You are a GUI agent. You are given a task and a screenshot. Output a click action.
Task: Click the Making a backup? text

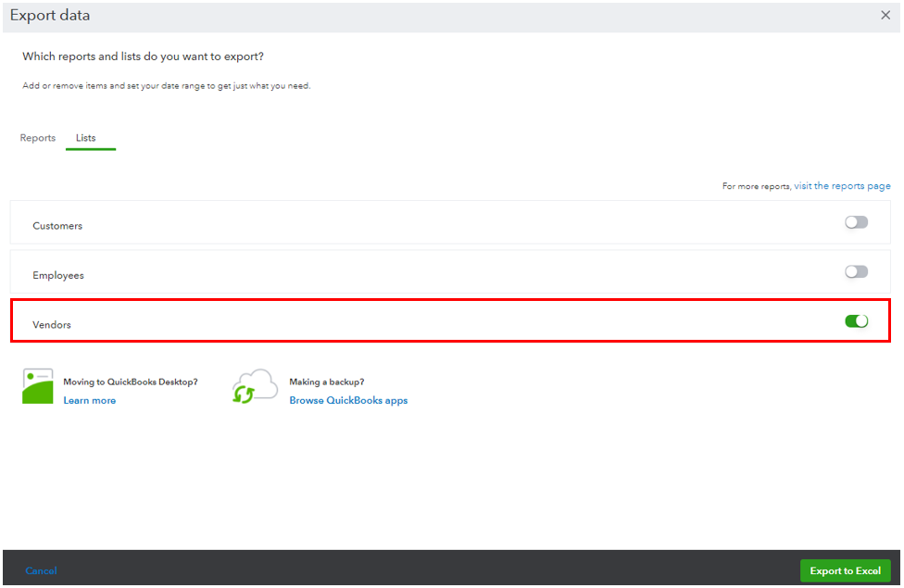(326, 382)
